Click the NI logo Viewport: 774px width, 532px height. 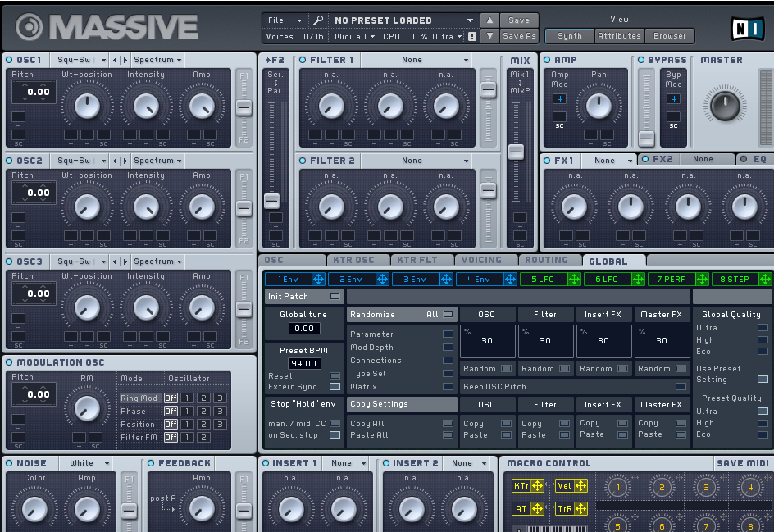(x=747, y=29)
